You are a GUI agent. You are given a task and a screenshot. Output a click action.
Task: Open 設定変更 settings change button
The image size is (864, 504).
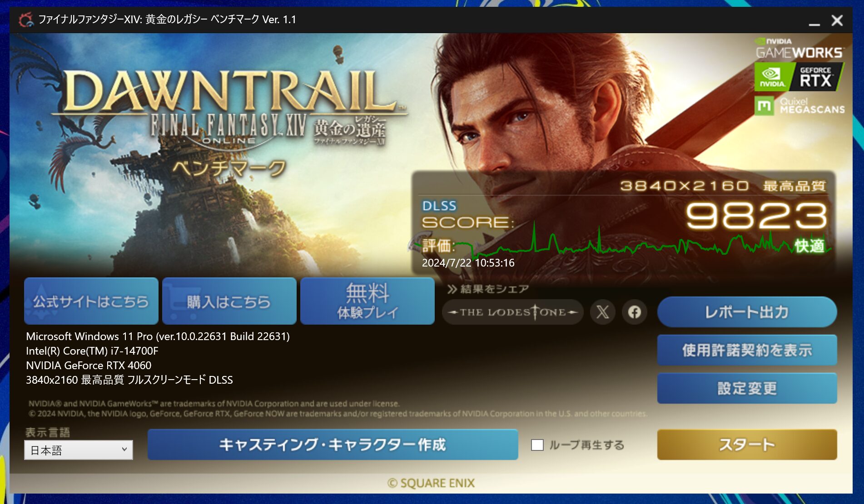pyautogui.click(x=747, y=388)
